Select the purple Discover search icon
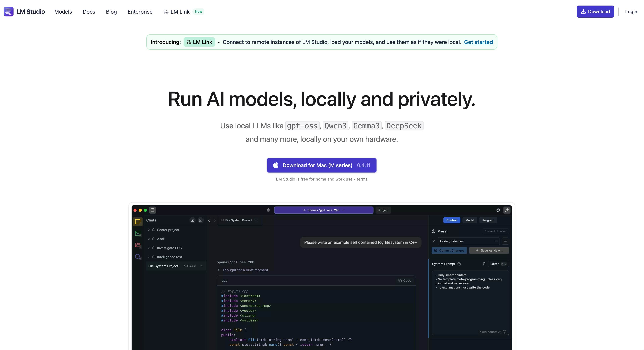644x350 pixels. [x=137, y=257]
